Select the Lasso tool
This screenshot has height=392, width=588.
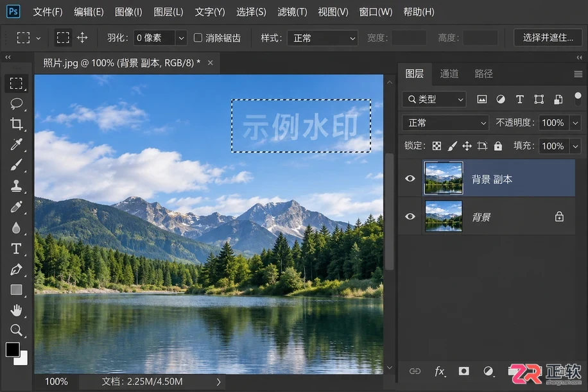(x=16, y=104)
